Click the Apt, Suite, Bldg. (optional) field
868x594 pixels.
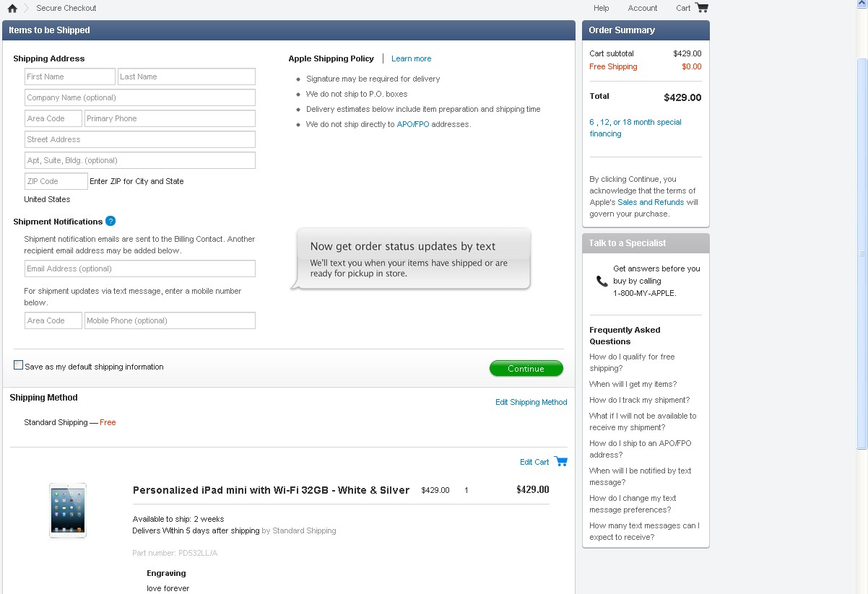click(x=140, y=160)
